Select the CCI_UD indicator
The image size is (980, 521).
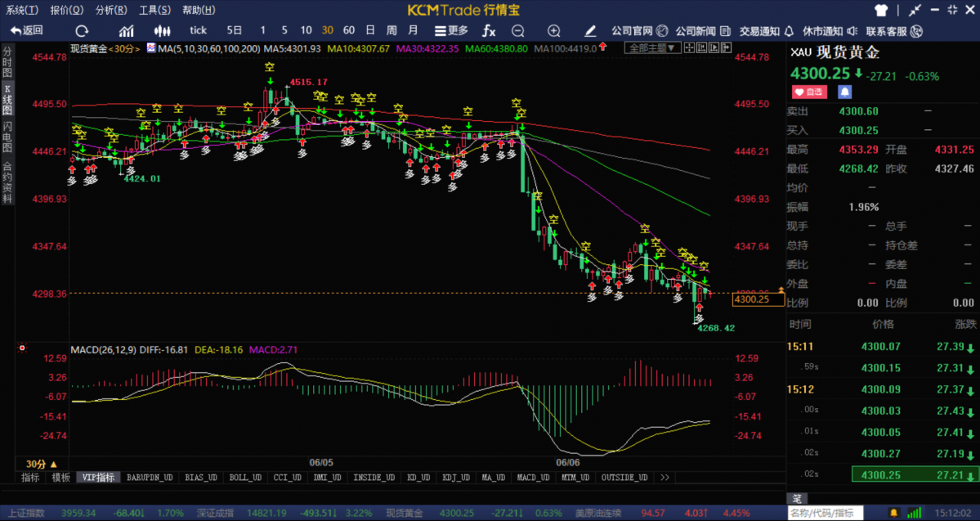click(288, 477)
